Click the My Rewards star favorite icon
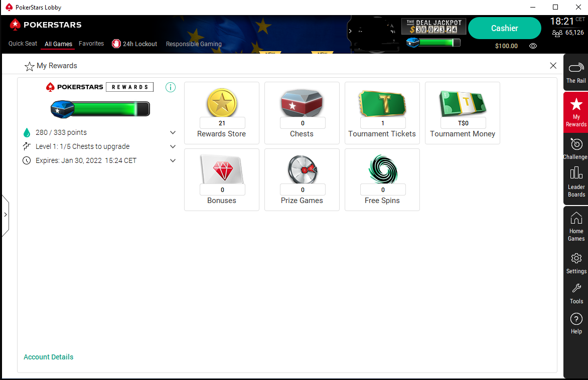The height and width of the screenshot is (380, 588). pos(29,66)
